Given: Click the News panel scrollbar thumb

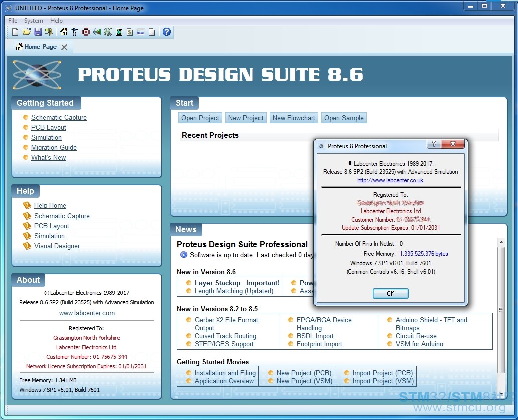Looking at the screenshot, I should tap(501, 309).
